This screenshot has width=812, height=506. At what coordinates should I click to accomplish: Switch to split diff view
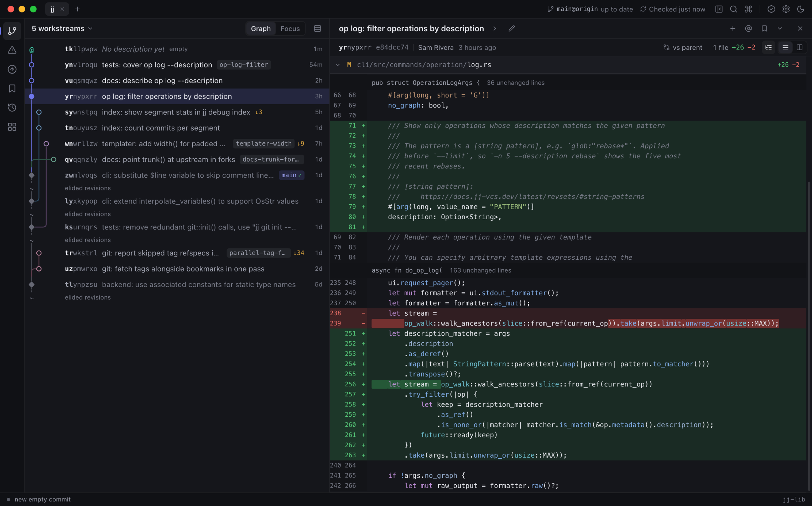pos(799,47)
